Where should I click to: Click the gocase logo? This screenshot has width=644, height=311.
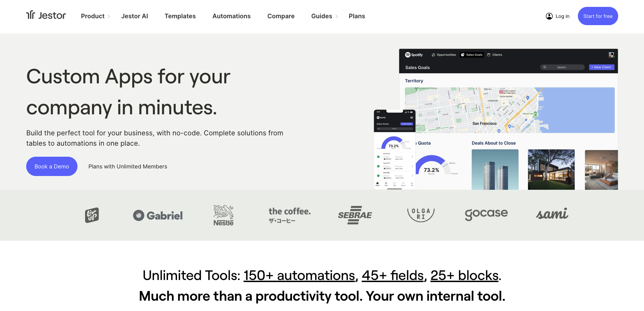pos(486,214)
